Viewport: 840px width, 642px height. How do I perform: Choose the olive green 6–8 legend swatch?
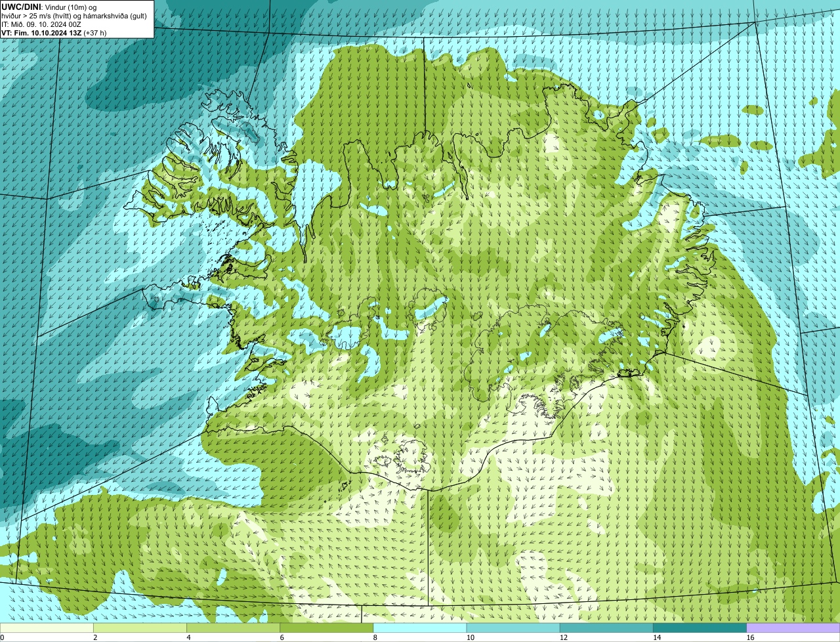pos(327,628)
